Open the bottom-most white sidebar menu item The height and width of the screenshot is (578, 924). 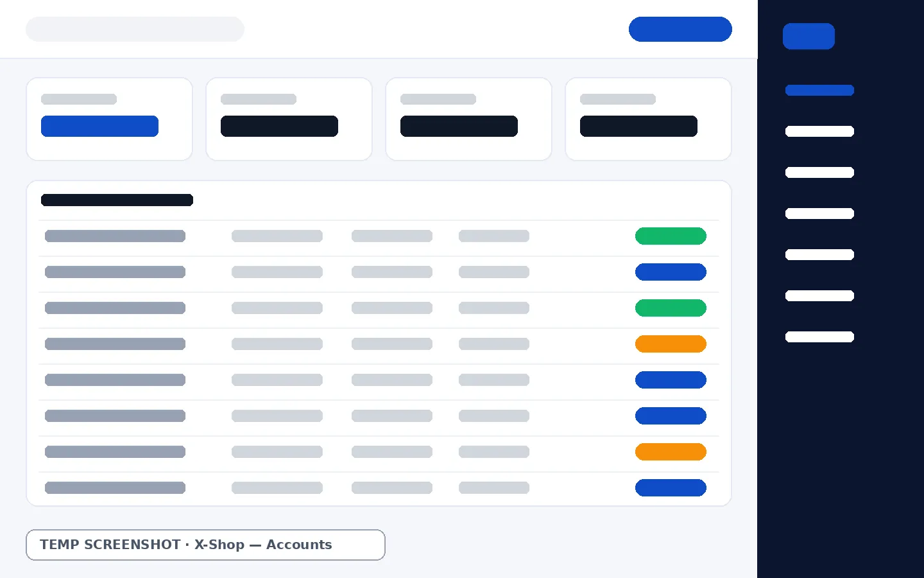point(819,337)
